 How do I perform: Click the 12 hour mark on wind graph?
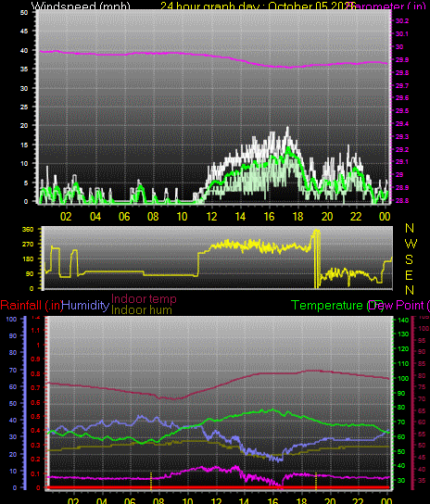(x=211, y=216)
